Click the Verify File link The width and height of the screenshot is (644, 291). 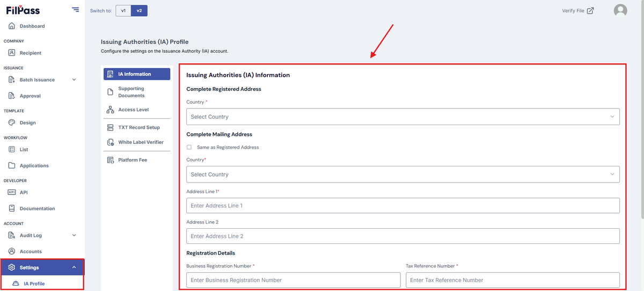coord(578,10)
